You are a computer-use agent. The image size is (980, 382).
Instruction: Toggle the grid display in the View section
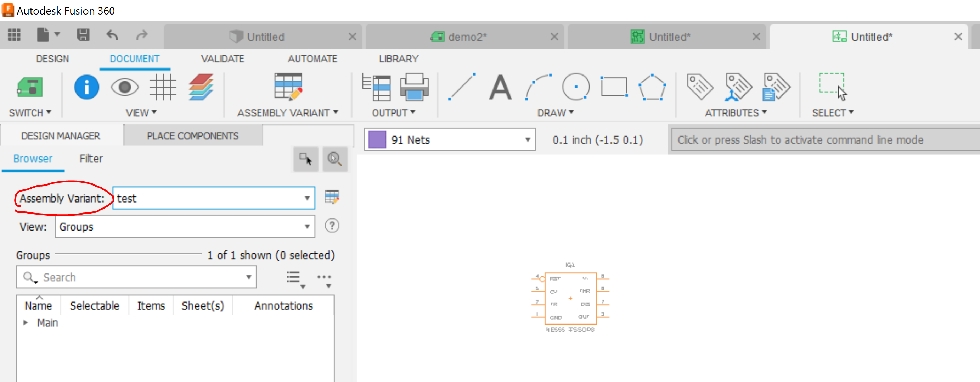coord(163,87)
